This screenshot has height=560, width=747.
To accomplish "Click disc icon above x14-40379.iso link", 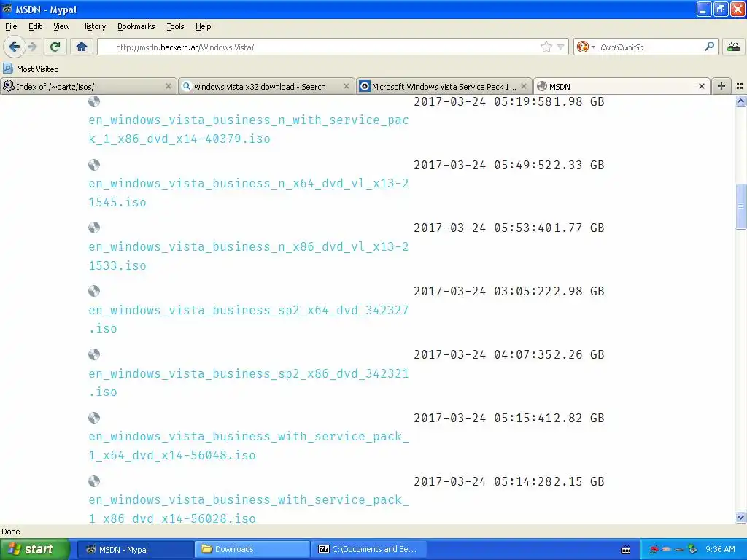I will pos(94,101).
